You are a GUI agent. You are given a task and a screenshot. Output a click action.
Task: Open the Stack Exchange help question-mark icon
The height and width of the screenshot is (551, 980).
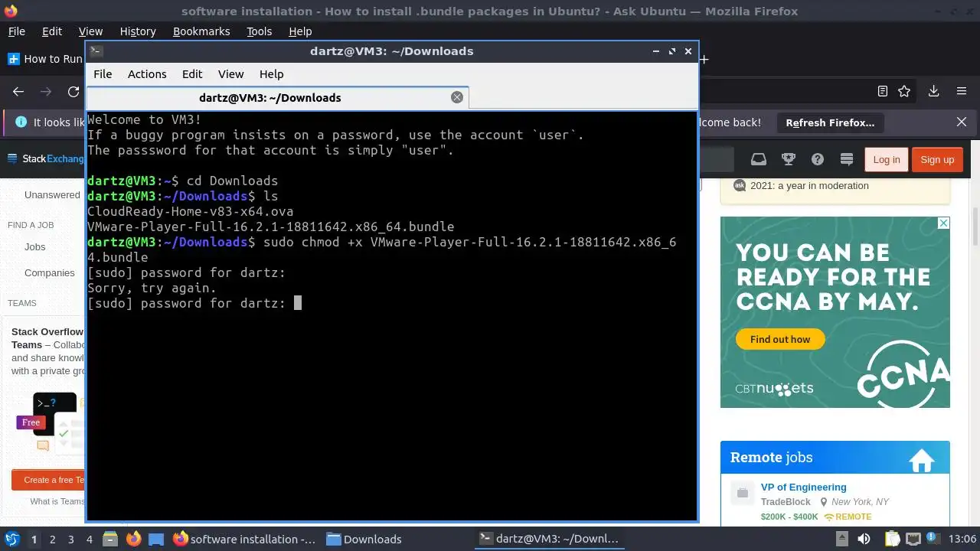click(818, 159)
